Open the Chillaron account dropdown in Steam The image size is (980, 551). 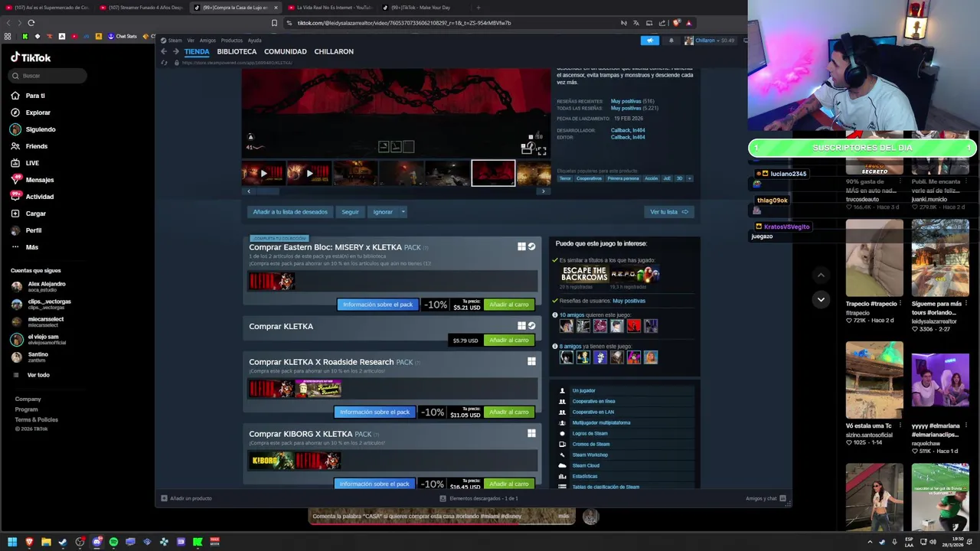[x=710, y=41]
